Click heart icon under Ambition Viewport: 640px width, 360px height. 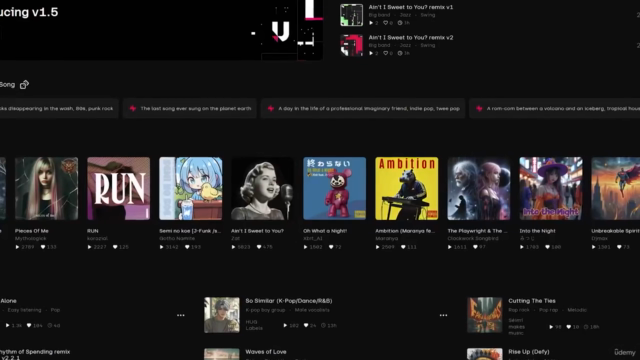click(403, 247)
